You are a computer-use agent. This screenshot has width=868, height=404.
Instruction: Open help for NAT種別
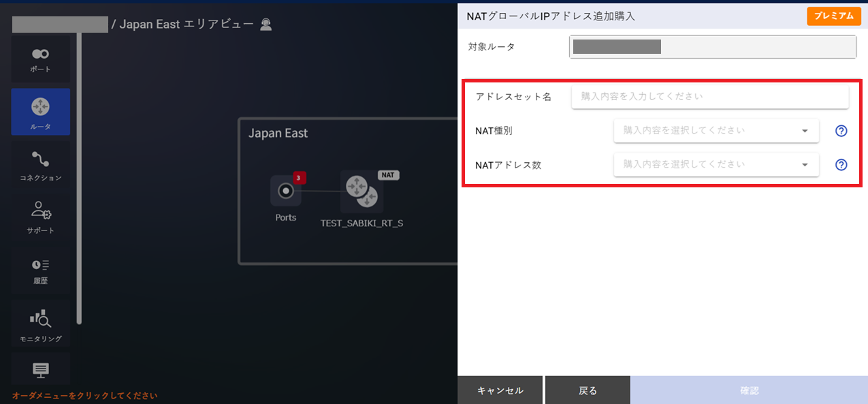[x=841, y=131]
